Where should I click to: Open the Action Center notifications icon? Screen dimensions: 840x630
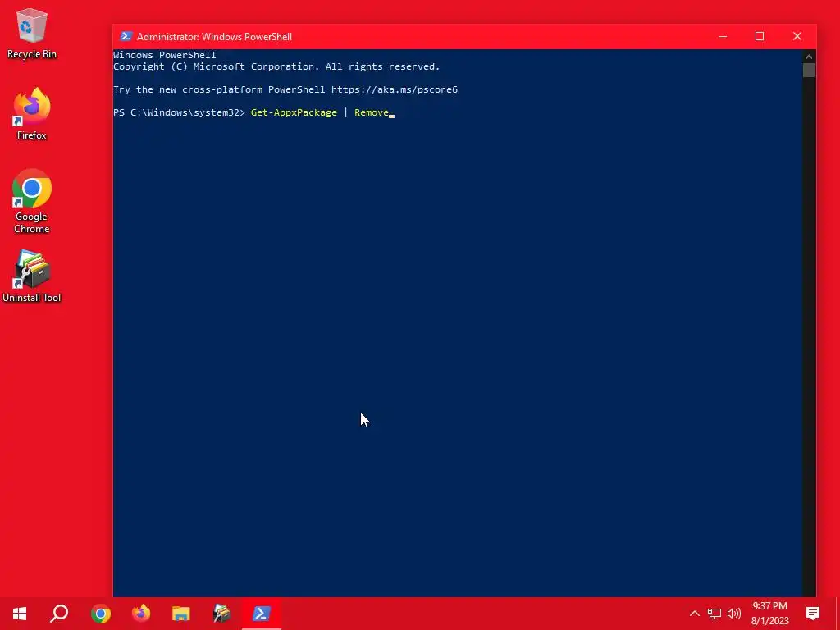pos(813,614)
